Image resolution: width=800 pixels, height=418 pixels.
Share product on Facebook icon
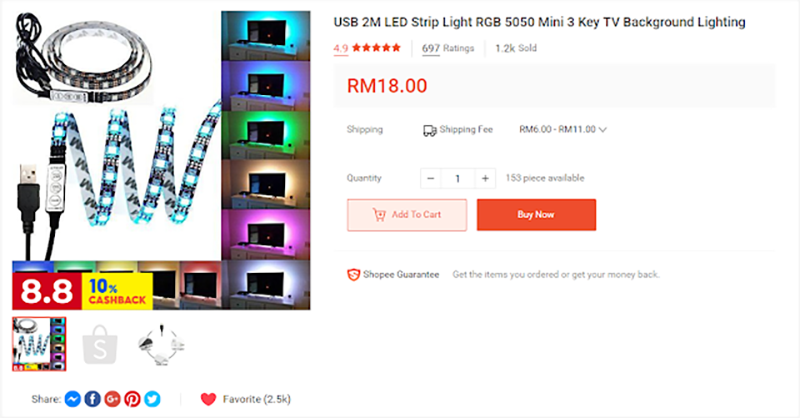click(x=92, y=399)
